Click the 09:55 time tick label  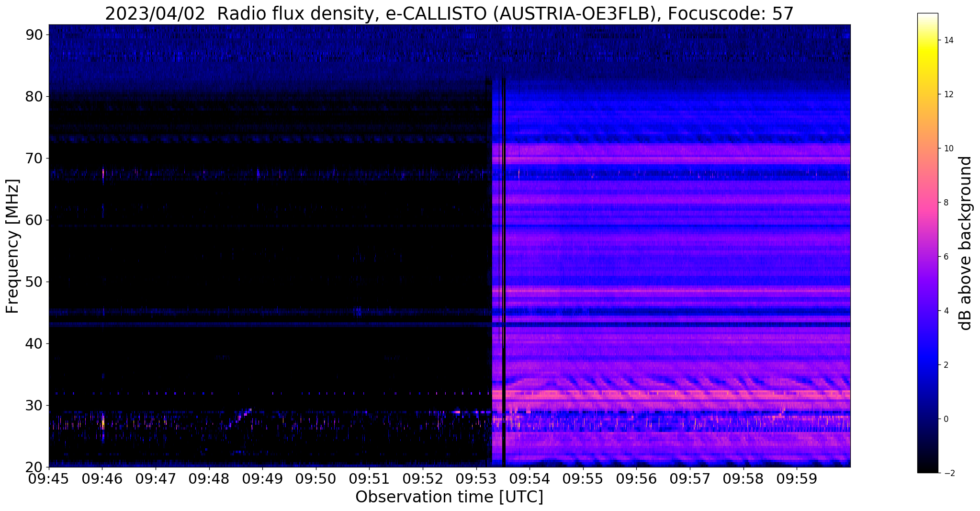point(583,478)
